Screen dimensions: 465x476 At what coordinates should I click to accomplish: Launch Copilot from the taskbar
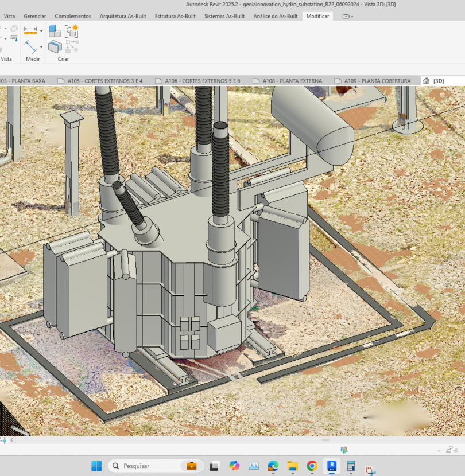click(234, 466)
